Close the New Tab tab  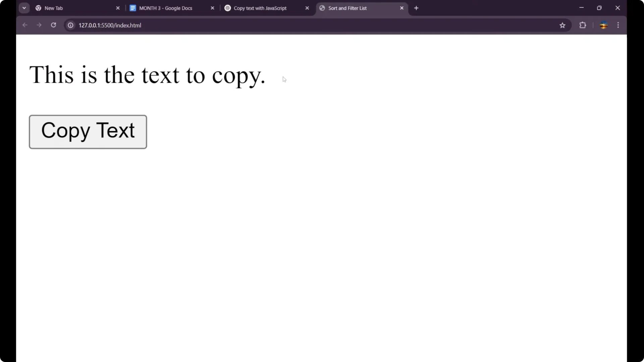(x=118, y=8)
